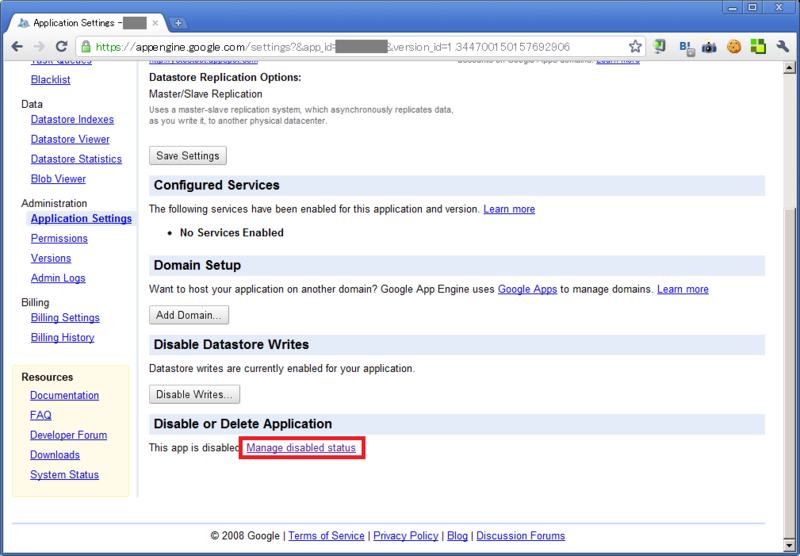This screenshot has width=800, height=556.
Task: Open Admin Logs page
Action: coord(58,278)
